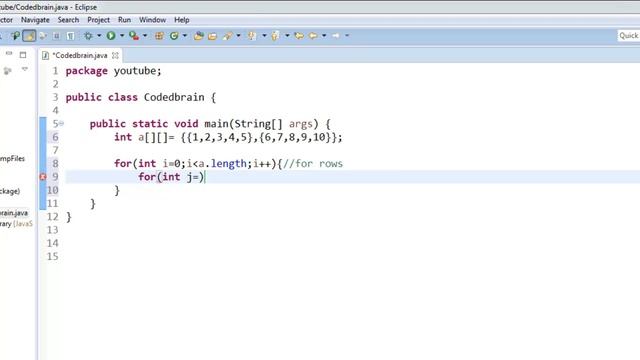This screenshot has width=640, height=360.
Task: Click on 'a.length' in line 8
Action: [x=222, y=164]
